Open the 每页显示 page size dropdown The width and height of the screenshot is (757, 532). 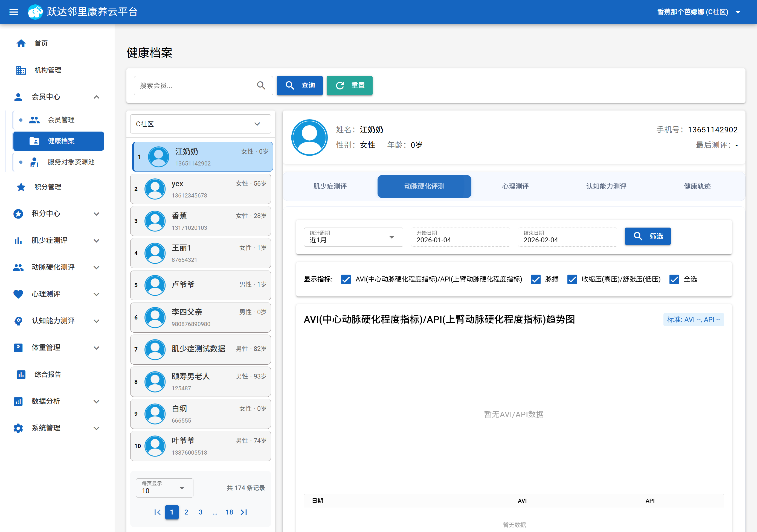[164, 488]
